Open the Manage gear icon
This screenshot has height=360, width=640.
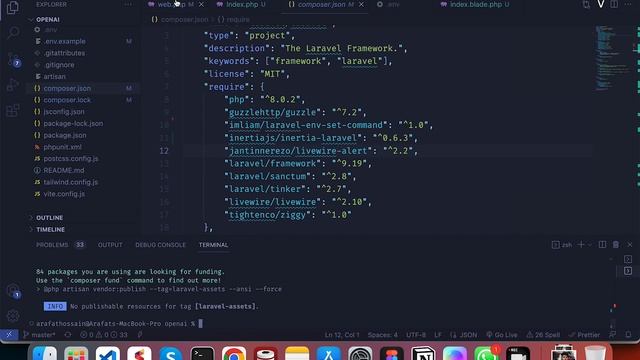click(x=13, y=316)
